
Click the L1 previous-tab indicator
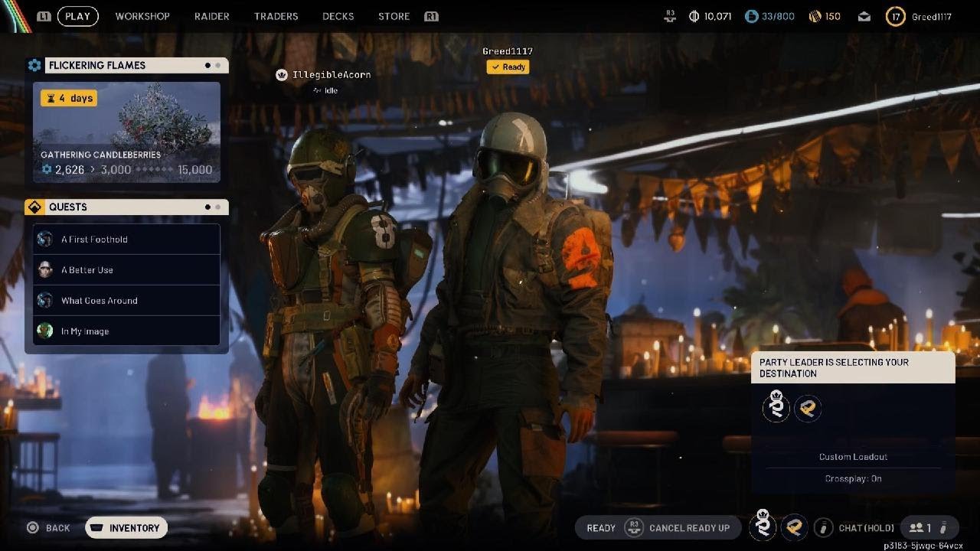[x=44, y=16]
